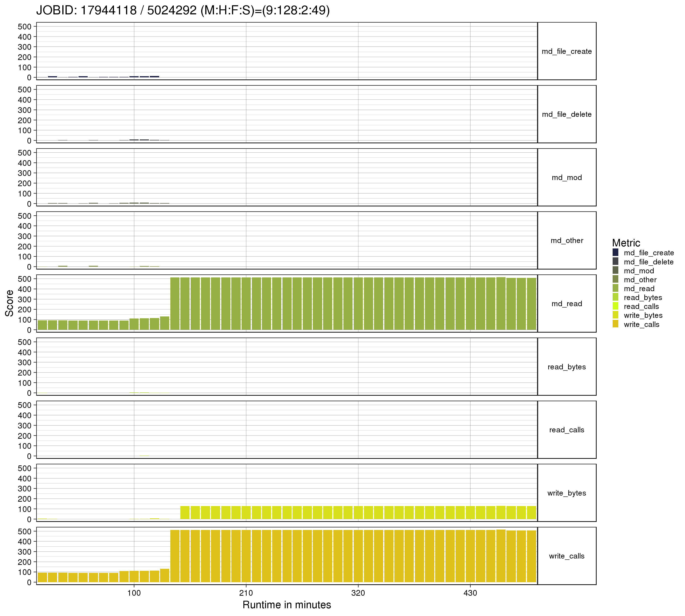The image size is (685, 616).
Task: Click the read_calls legend color swatch
Action: tap(616, 306)
